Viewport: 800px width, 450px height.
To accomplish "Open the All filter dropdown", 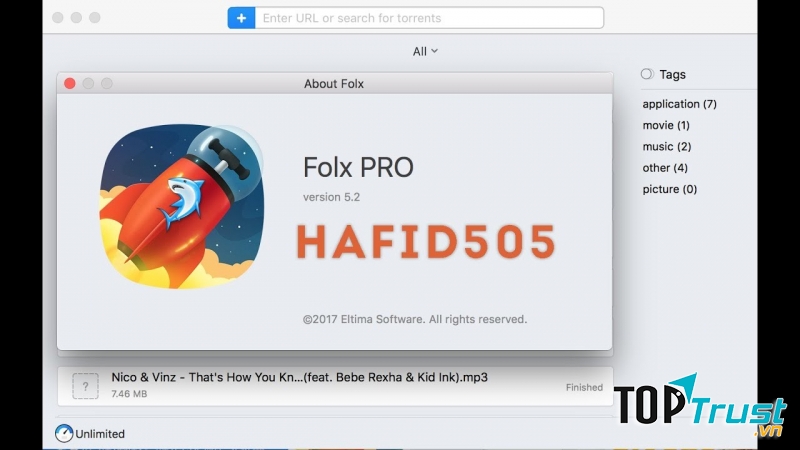I will 425,52.
